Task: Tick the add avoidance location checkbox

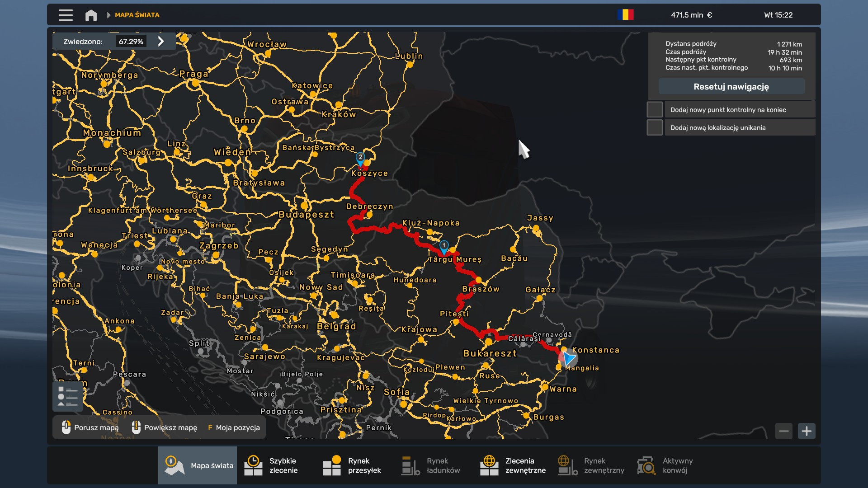Action: pyautogui.click(x=654, y=127)
